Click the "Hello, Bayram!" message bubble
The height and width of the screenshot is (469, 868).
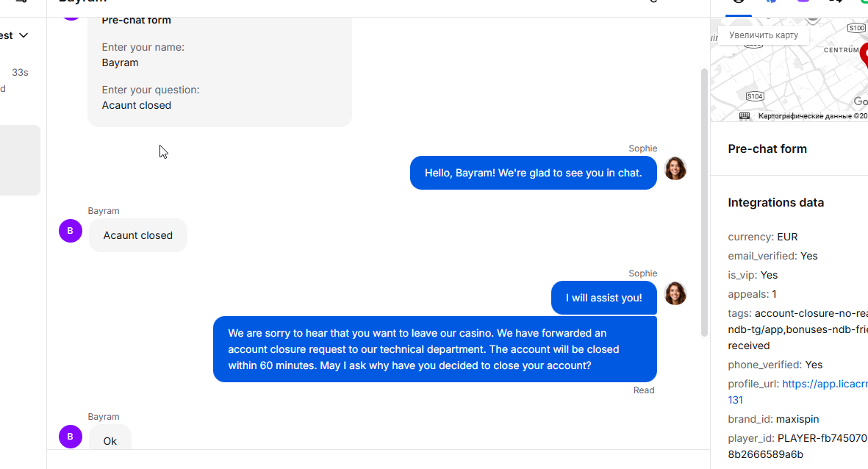[533, 173]
